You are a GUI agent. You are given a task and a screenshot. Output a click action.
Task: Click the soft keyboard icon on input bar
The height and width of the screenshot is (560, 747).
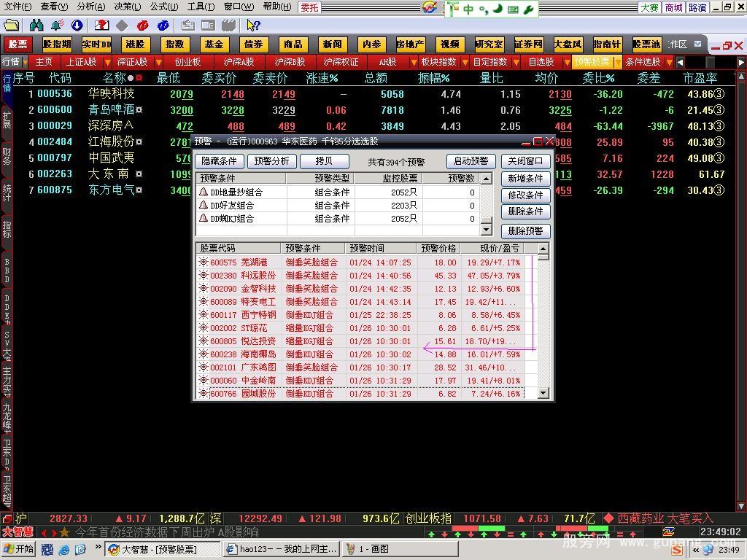point(513,9)
